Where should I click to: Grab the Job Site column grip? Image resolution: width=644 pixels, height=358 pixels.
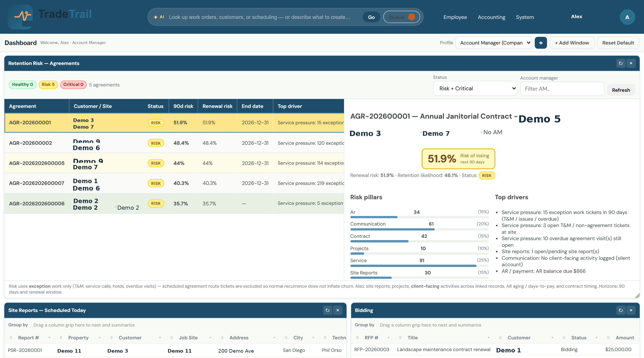tap(172, 338)
